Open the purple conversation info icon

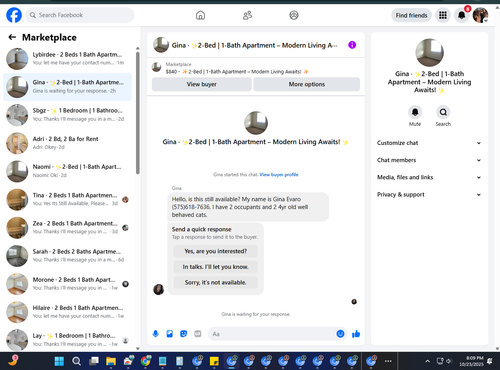pyautogui.click(x=352, y=45)
